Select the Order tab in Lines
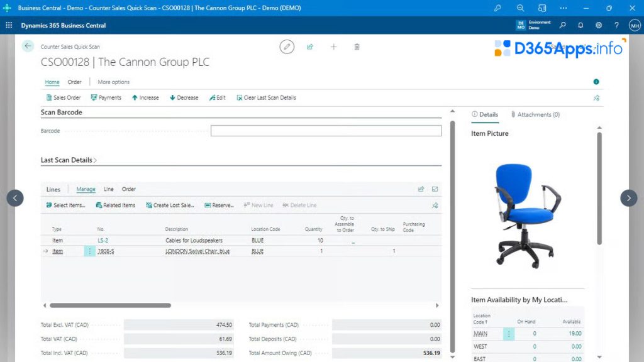 coord(128,189)
